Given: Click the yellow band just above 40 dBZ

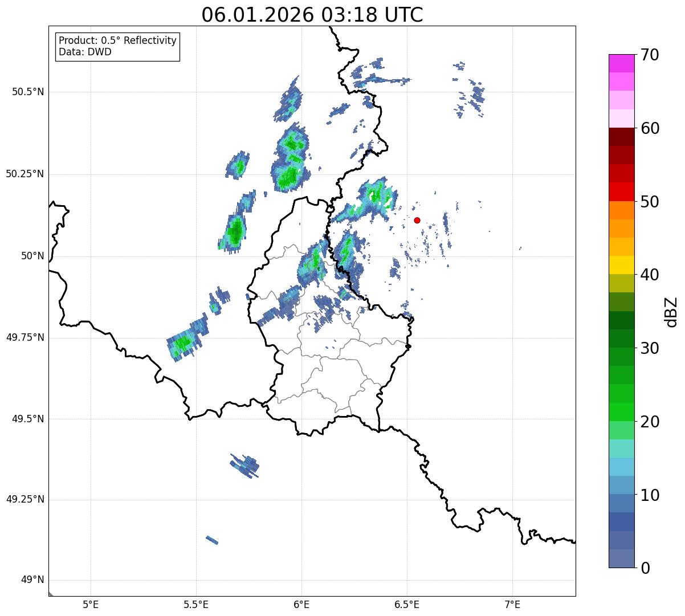Looking at the screenshot, I should tap(621, 265).
